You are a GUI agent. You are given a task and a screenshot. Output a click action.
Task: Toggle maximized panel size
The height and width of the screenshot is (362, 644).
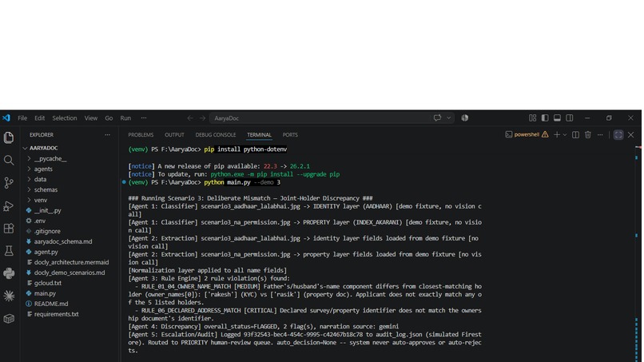(x=618, y=135)
